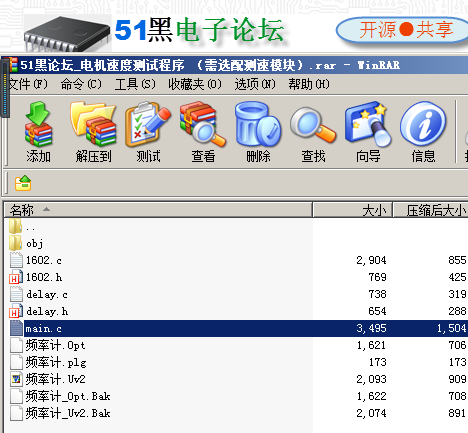Launch the 向导 (Wizard) tool
The height and width of the screenshot is (433, 468).
click(x=368, y=132)
